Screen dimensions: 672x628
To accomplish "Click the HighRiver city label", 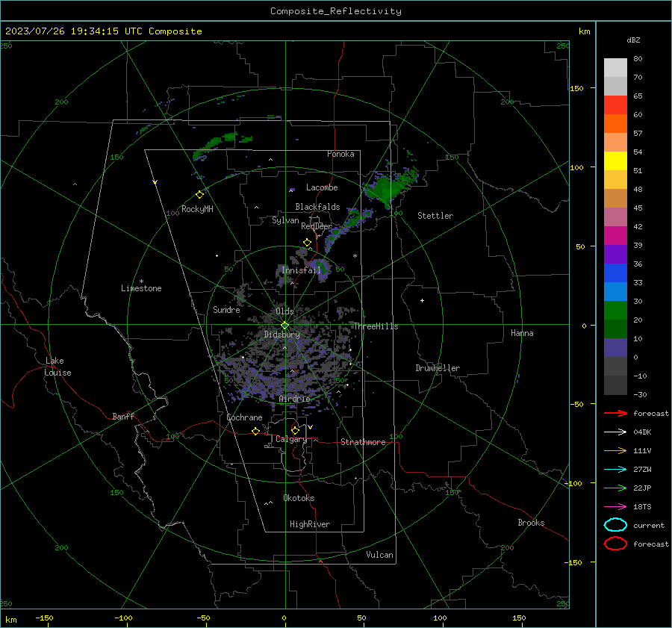I will [x=310, y=524].
